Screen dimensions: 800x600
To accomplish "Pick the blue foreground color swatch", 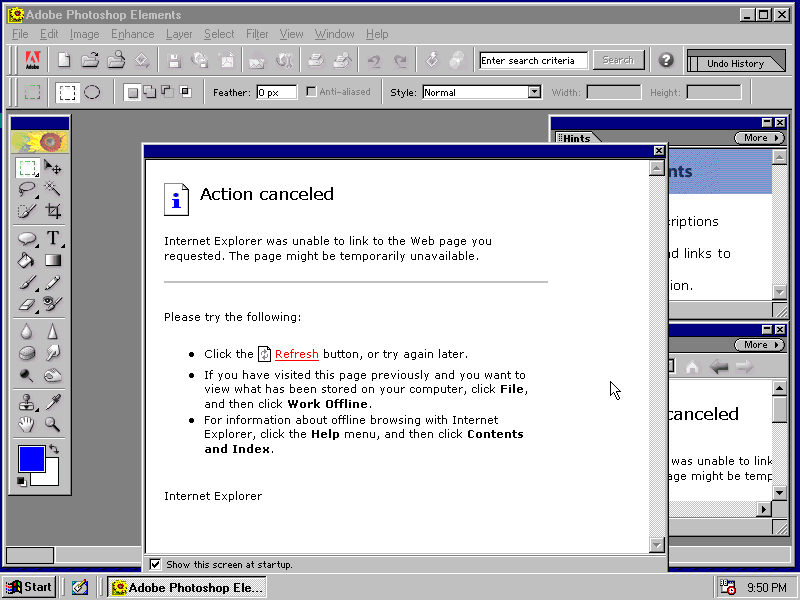I will click(x=32, y=459).
